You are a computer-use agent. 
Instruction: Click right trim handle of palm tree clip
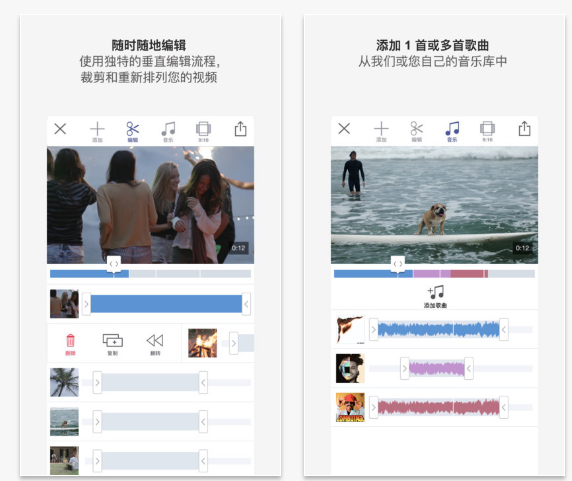pyautogui.click(x=203, y=383)
